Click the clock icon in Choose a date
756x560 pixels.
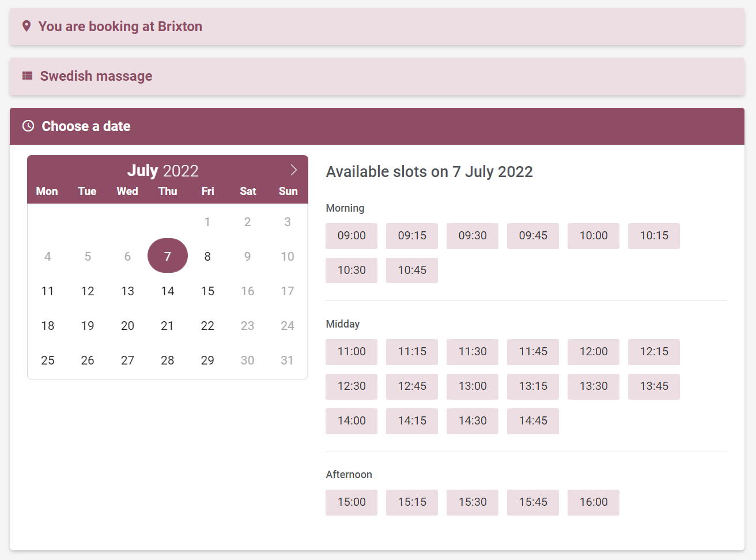point(28,126)
